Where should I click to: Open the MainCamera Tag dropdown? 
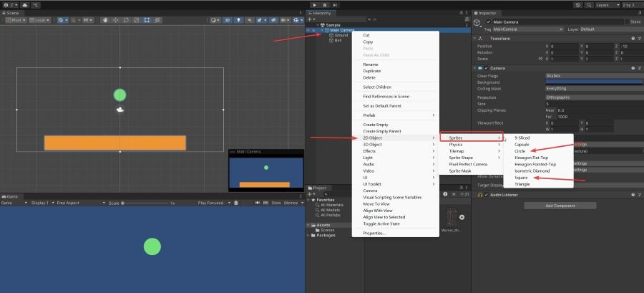click(x=528, y=29)
